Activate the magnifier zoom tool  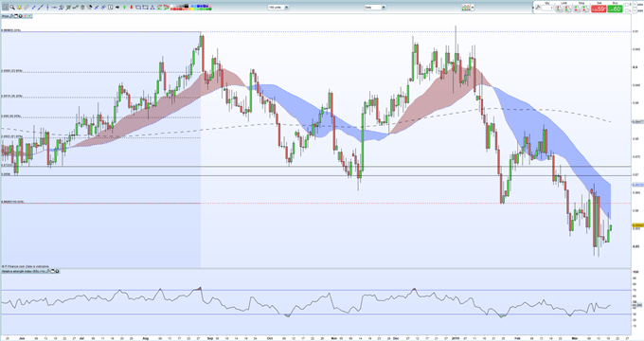pos(12,8)
